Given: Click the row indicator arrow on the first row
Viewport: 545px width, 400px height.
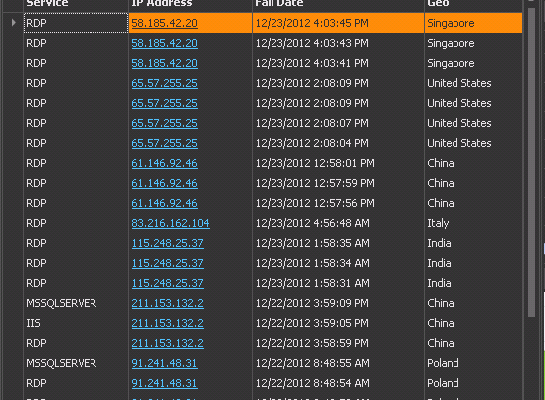Looking at the screenshot, I should (x=14, y=23).
